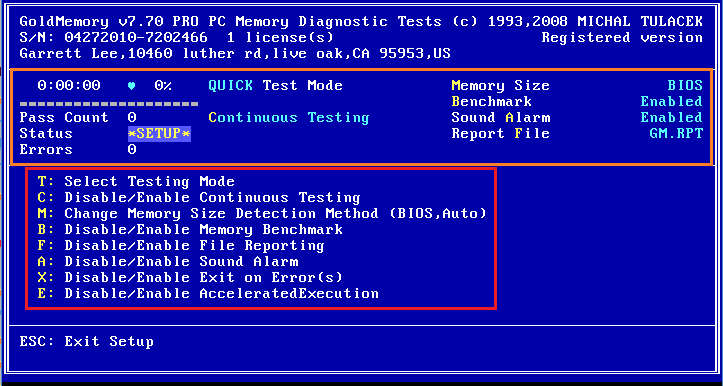Click the 'GM.RPT' report file name
This screenshot has width=723, height=386.
coord(676,134)
